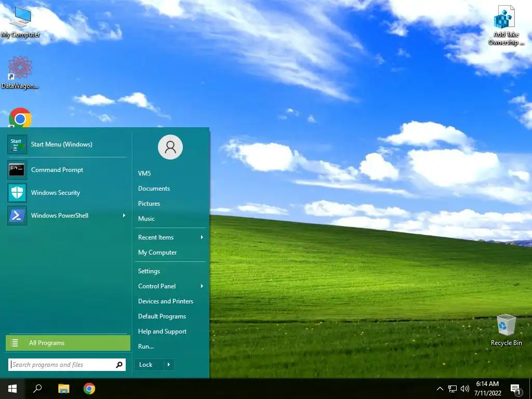Click the Lock button
The height and width of the screenshot is (399, 532).
click(x=149, y=365)
